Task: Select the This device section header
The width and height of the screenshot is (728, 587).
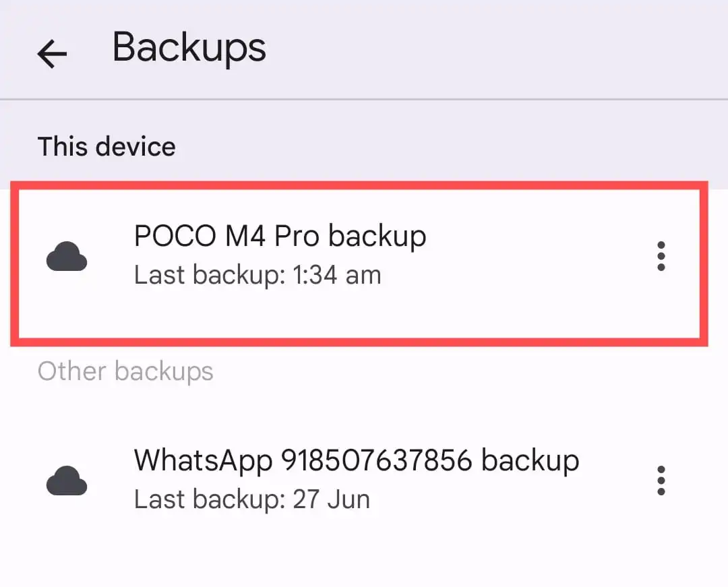Action: pyautogui.click(x=107, y=146)
